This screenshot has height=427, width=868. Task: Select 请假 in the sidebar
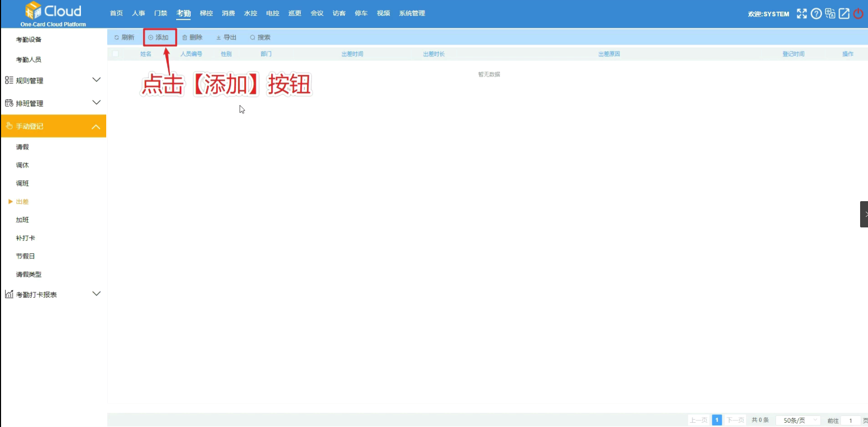click(23, 147)
